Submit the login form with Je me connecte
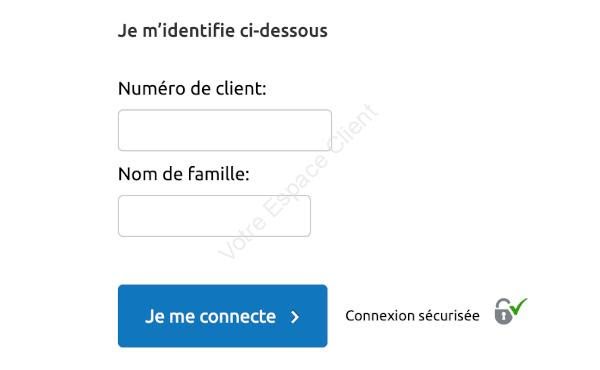Viewport: 600px width, 370px height. tap(223, 316)
